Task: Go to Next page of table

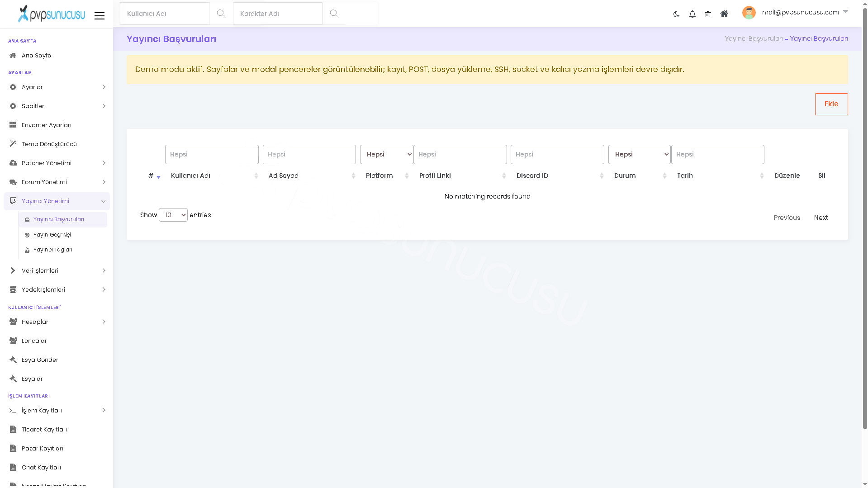Action: coord(821,218)
